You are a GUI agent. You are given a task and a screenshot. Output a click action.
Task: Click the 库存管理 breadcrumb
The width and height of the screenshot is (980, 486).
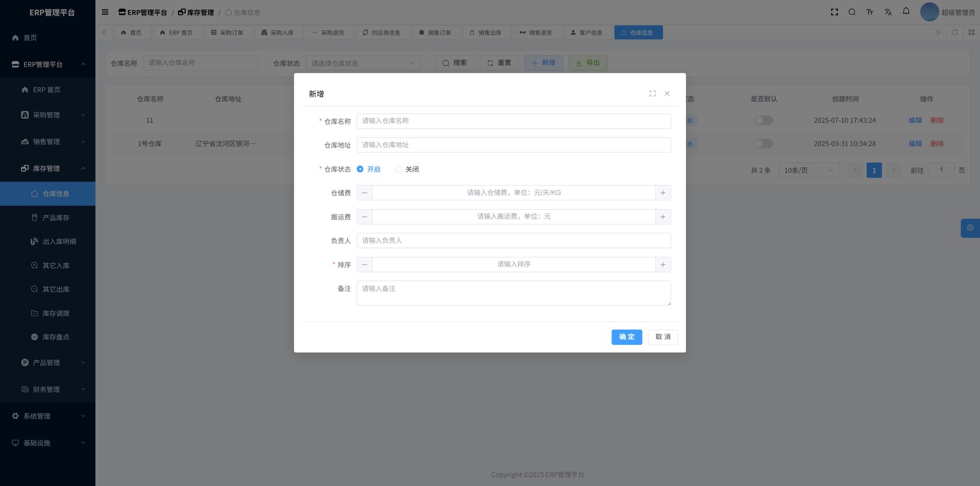[x=196, y=12]
